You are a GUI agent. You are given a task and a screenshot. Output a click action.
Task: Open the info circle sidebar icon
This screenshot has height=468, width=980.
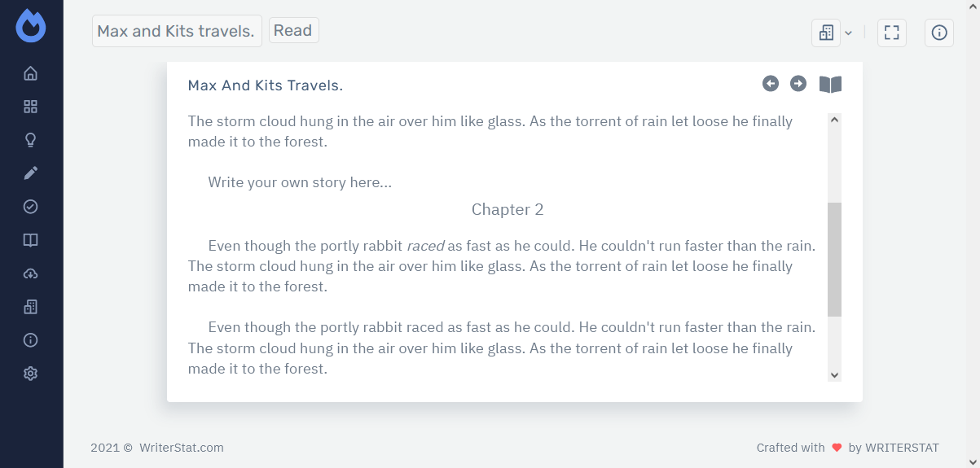coord(31,340)
